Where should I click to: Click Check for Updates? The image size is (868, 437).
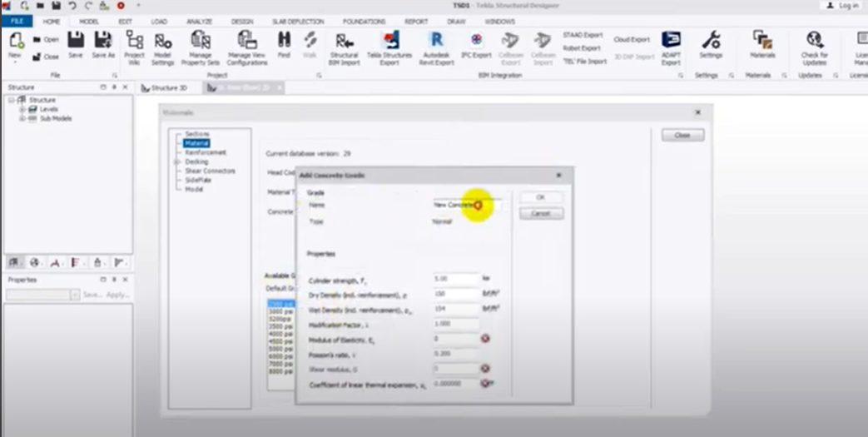pyautogui.click(x=814, y=48)
